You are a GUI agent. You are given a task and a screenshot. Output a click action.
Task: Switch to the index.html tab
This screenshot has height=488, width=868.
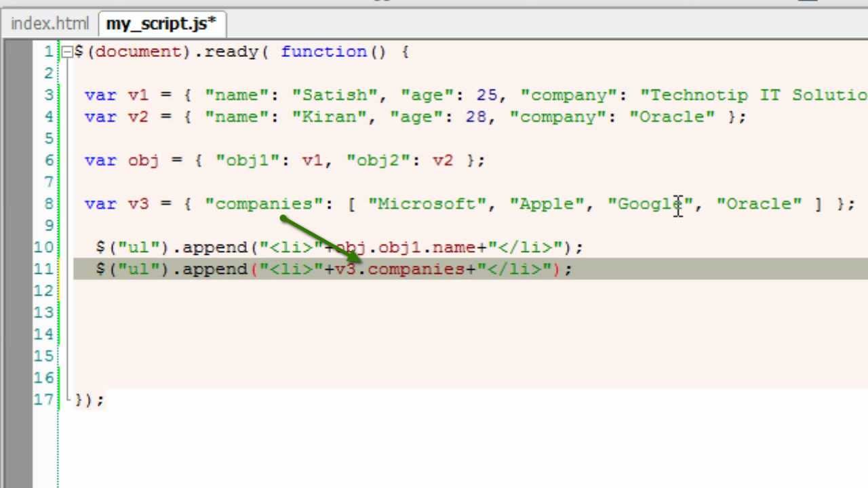point(50,24)
